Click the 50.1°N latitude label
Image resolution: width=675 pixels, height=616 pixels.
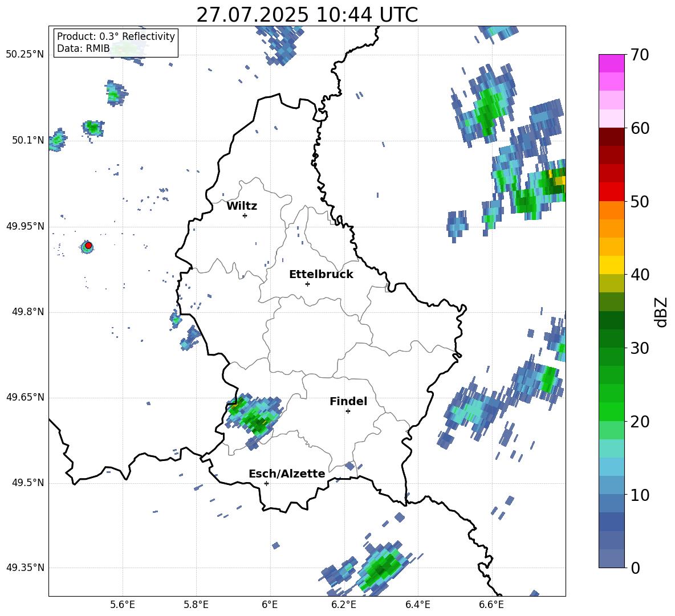[28, 140]
